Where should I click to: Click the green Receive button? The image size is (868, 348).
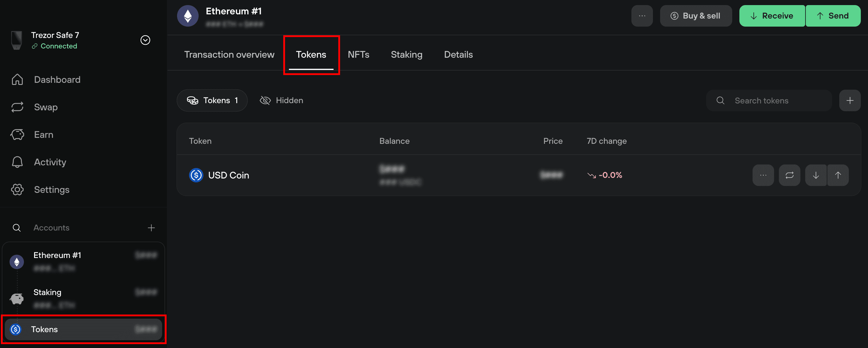[772, 16]
